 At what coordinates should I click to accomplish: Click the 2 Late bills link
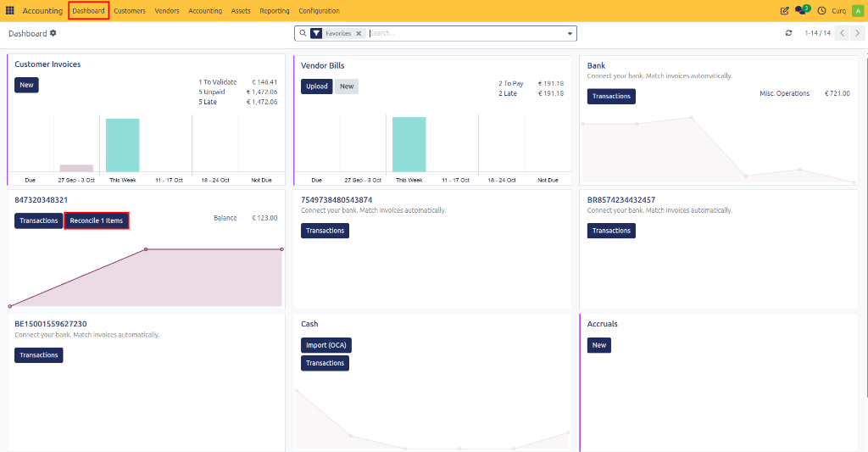[x=508, y=93]
